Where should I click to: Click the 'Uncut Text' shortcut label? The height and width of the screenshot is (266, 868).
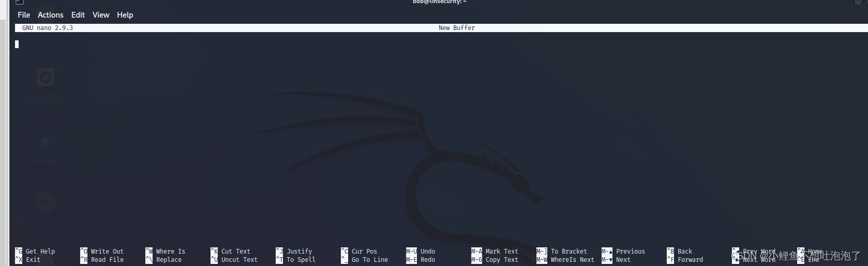coord(240,260)
